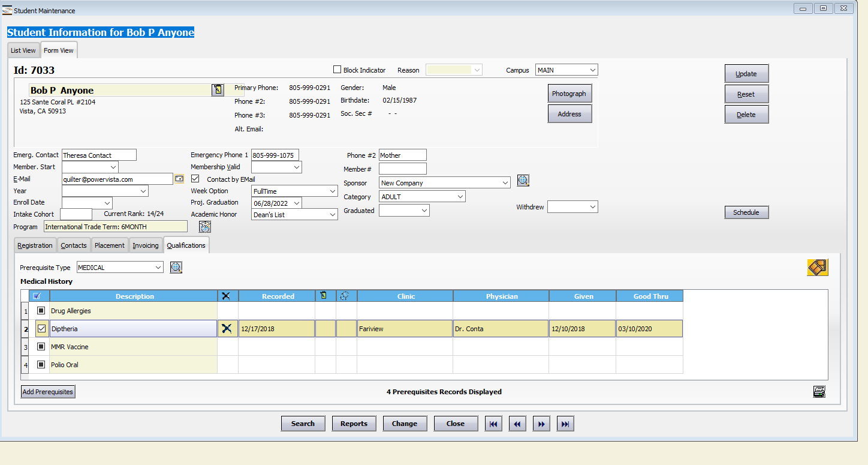868x465 pixels.
Task: Click the email card icon next to E-Mail field
Action: coord(179,179)
